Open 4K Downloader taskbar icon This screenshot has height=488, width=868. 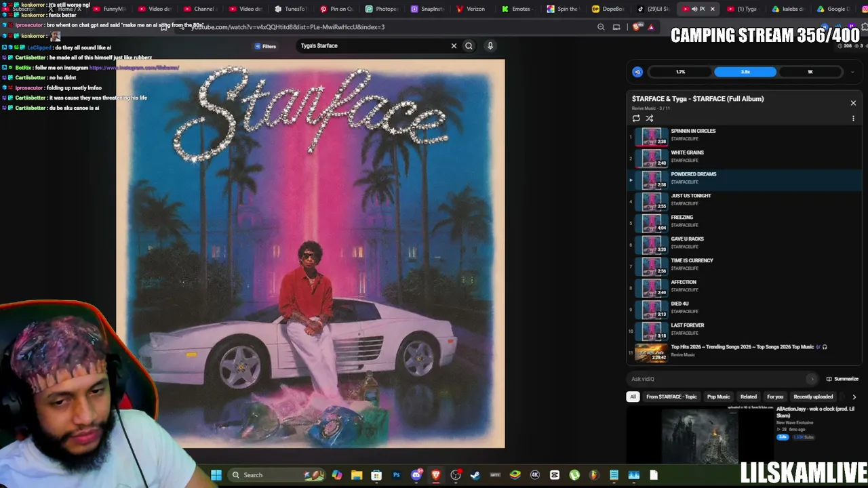point(535,475)
